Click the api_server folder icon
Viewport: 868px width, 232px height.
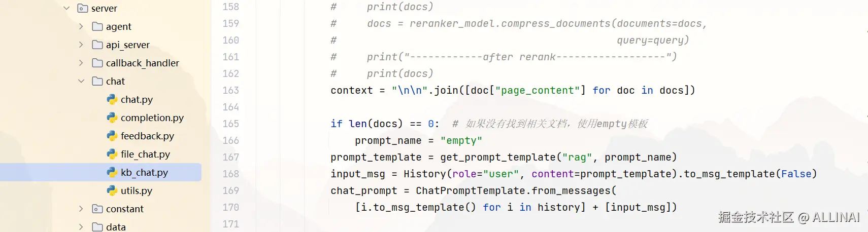[97, 45]
